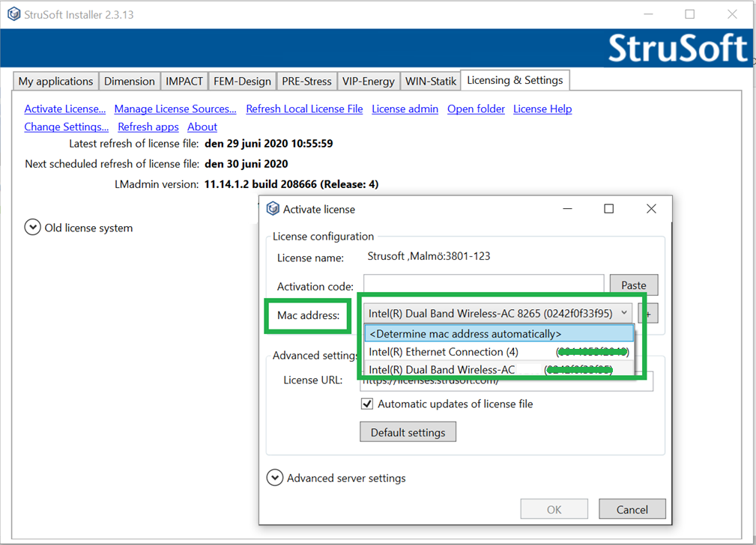This screenshot has width=756, height=545.
Task: Click the plus button beside Mac address
Action: point(649,314)
